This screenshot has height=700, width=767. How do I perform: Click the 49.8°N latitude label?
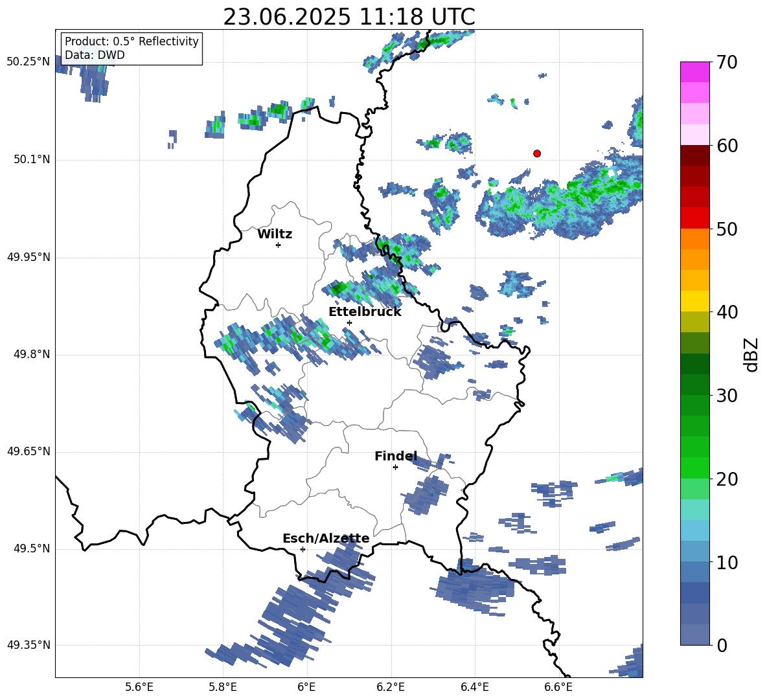[x=32, y=354]
